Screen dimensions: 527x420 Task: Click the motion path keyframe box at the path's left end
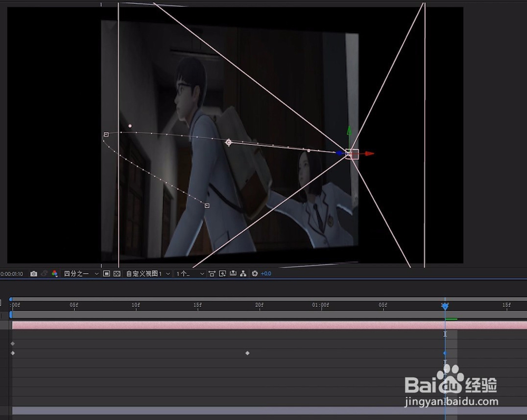[106, 134]
